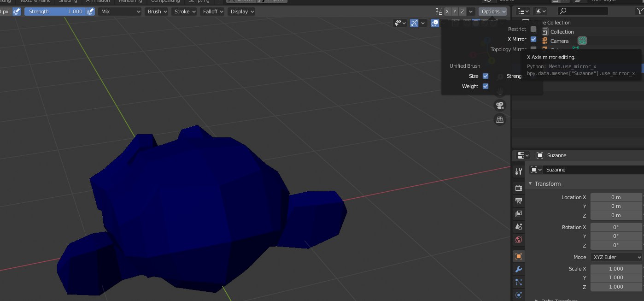Open properties editor type dropdown
This screenshot has height=301, width=644.
(x=523, y=155)
